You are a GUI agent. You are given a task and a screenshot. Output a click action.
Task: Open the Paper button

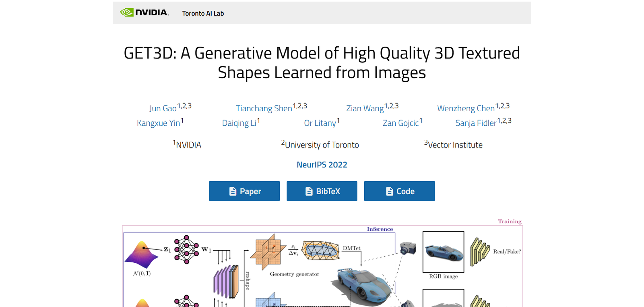[244, 191]
